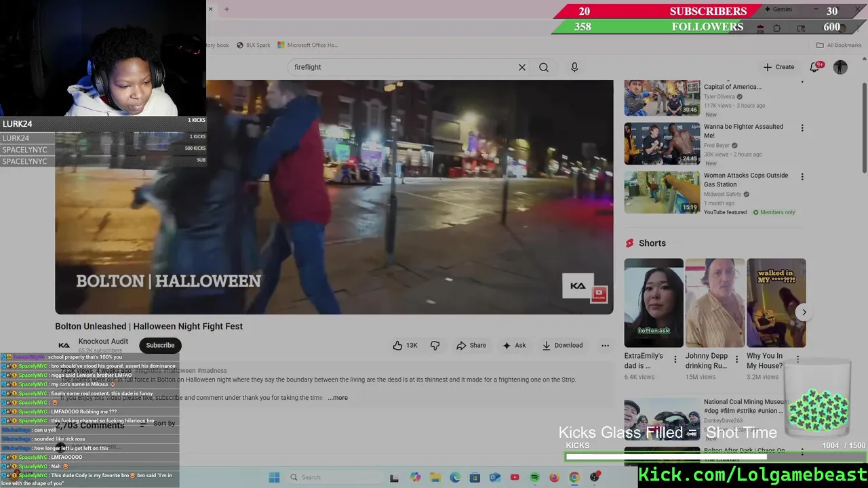The width and height of the screenshot is (868, 488).
Task: Click the page vertical scrollbar
Action: [x=864, y=129]
